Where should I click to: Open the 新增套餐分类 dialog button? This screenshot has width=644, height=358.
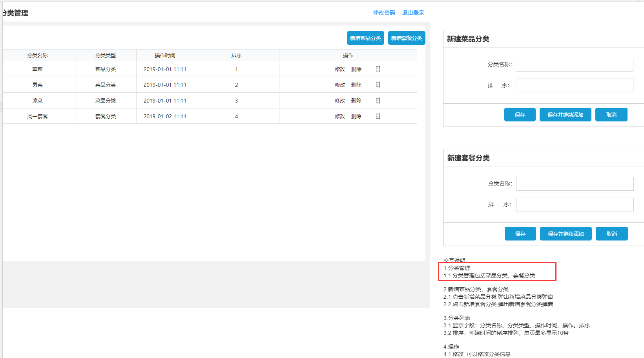(407, 38)
